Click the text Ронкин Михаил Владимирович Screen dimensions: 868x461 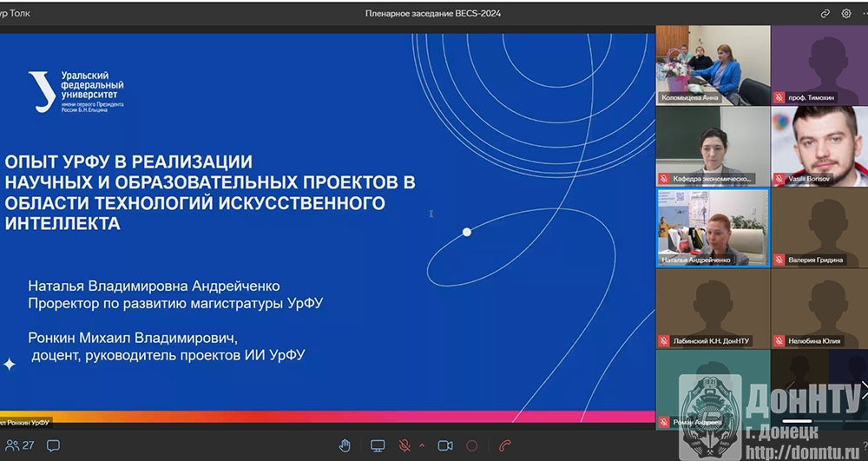click(x=133, y=338)
